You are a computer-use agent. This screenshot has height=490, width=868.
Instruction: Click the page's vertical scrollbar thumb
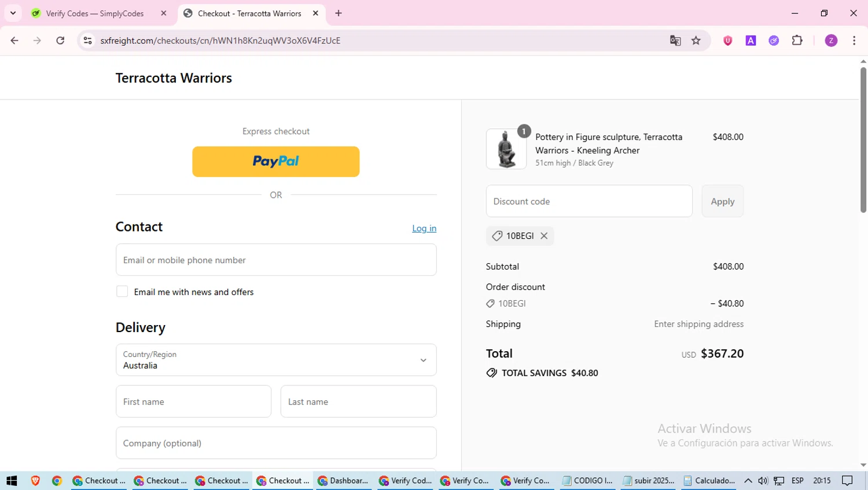coord(863,140)
